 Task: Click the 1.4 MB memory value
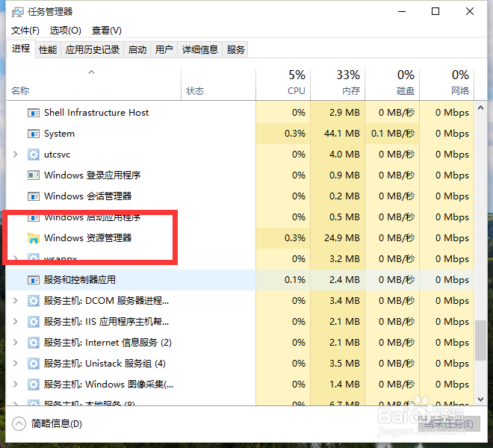[x=344, y=385]
